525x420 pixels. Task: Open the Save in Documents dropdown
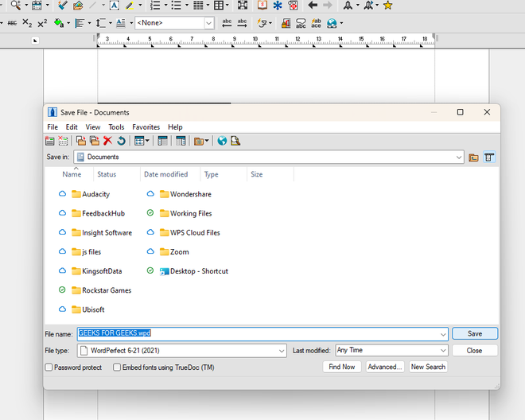click(459, 157)
